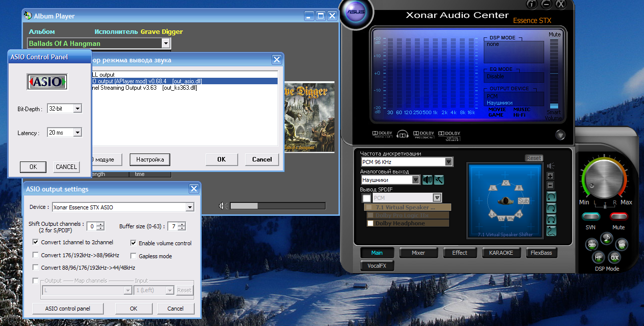The height and width of the screenshot is (326, 644).
Task: Open the KARAOKE tab
Action: [x=501, y=253]
